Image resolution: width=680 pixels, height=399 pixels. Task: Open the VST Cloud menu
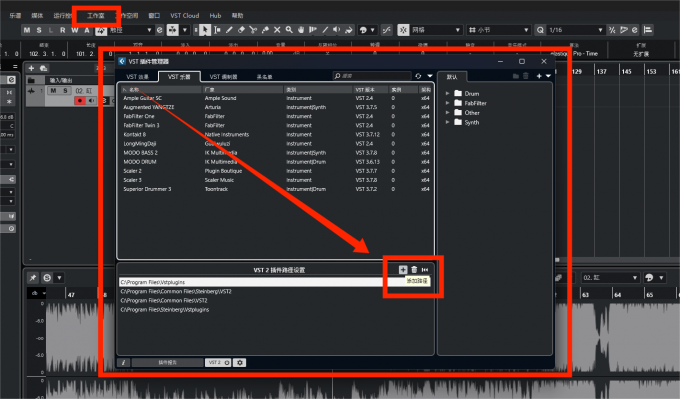(185, 16)
